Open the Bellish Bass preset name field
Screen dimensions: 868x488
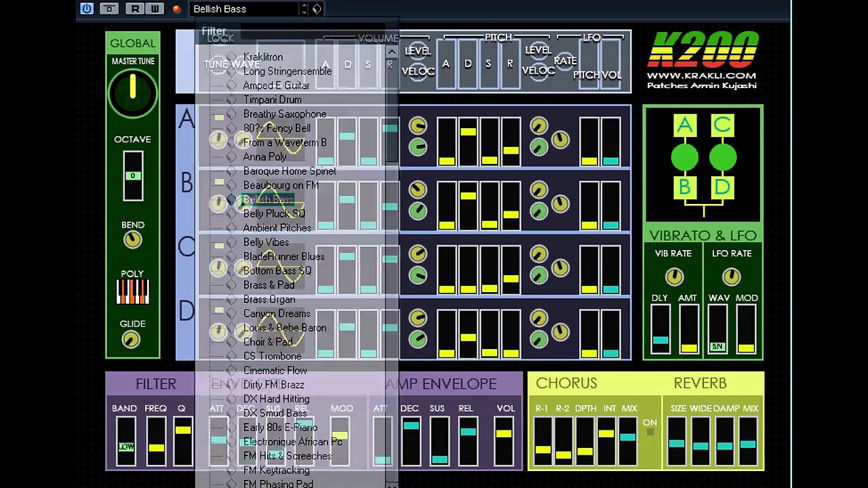point(244,9)
